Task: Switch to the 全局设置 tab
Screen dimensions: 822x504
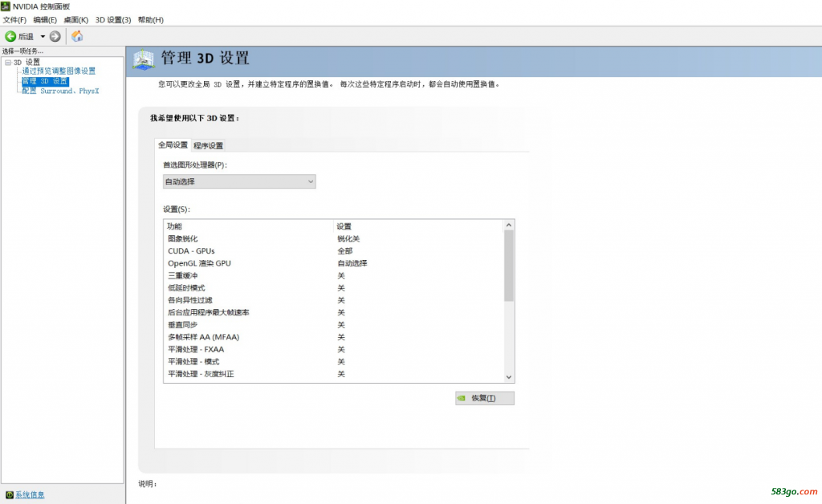Action: coord(173,145)
